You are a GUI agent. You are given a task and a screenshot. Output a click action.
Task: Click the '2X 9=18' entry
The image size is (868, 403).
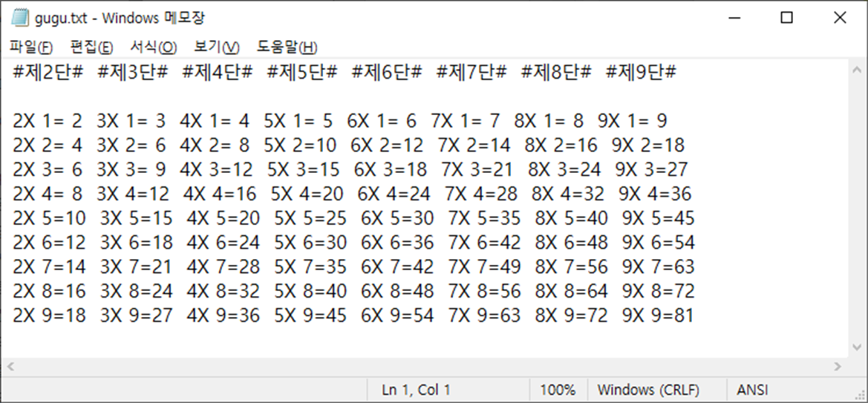[x=49, y=315]
